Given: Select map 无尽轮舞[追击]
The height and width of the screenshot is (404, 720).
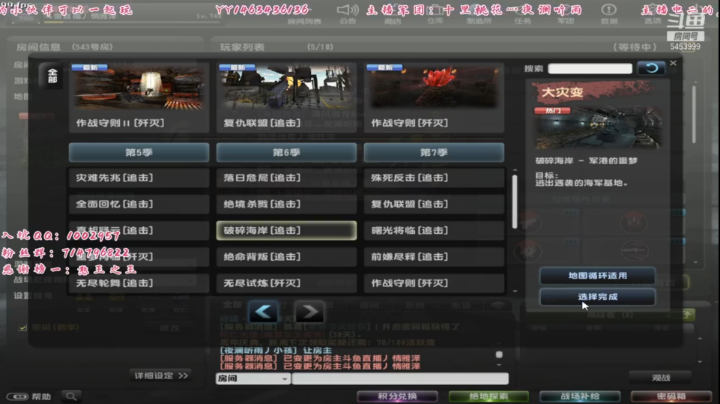Looking at the screenshot, I should (139, 283).
